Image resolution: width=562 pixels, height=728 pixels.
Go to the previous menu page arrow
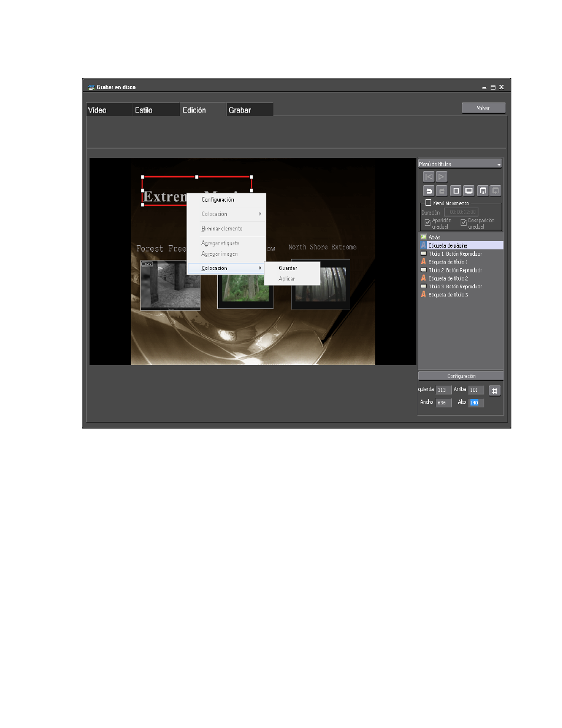tap(429, 176)
